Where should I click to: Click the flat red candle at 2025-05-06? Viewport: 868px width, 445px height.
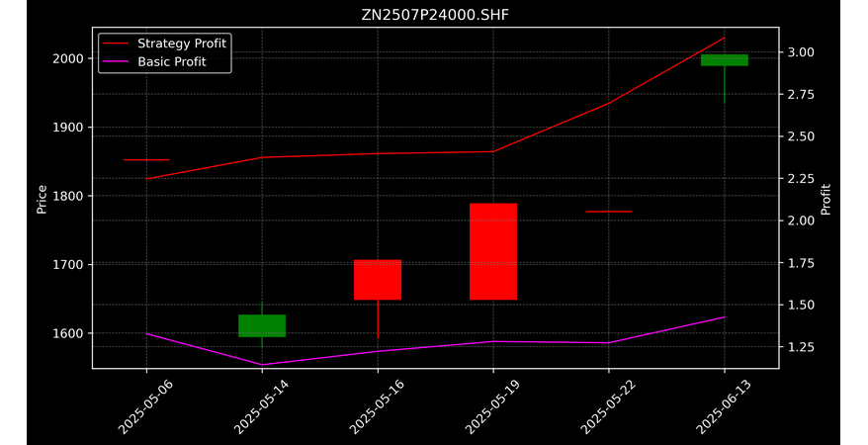(146, 159)
